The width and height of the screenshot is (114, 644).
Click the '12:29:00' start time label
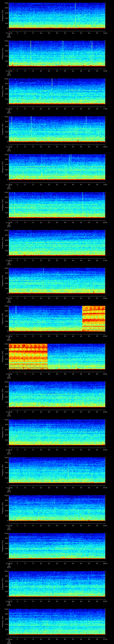(x=9, y=601)
